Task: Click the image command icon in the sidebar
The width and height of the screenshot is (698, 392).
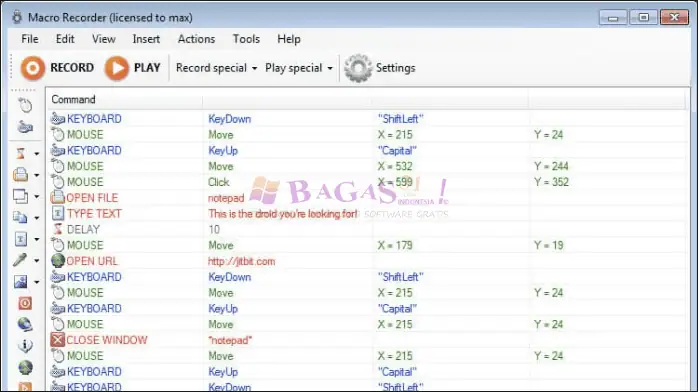Action: (x=20, y=281)
